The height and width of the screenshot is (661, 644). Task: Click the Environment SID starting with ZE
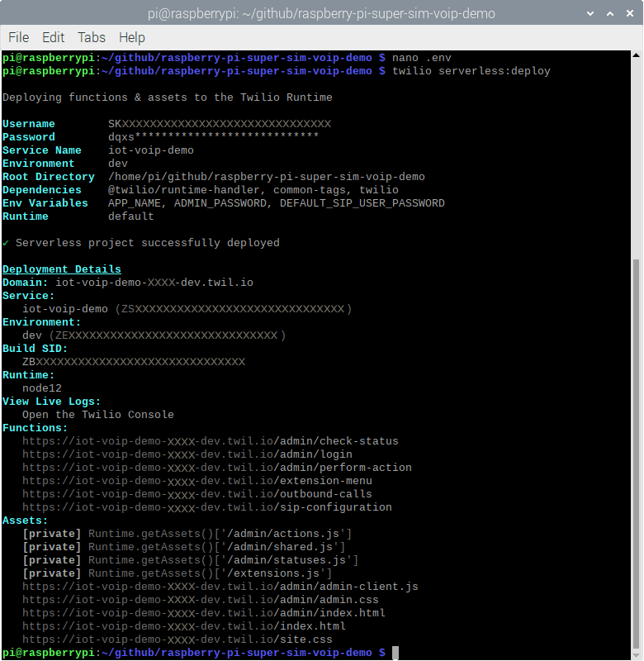[168, 335]
